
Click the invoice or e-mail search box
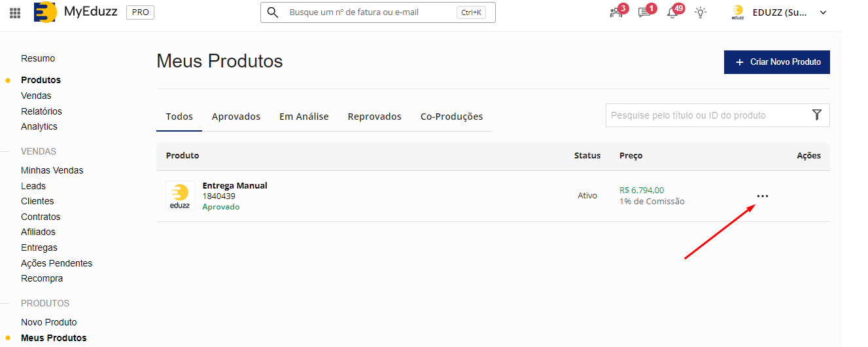point(370,12)
